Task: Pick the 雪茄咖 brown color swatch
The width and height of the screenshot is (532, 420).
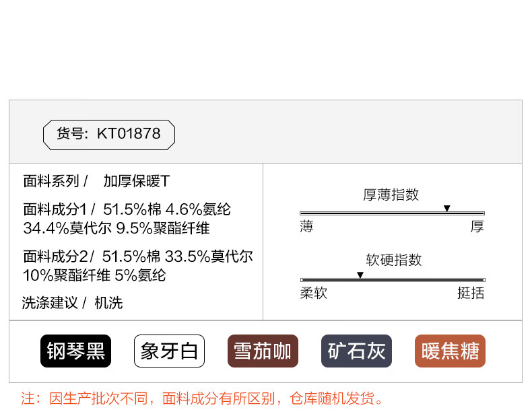Action: (x=263, y=351)
